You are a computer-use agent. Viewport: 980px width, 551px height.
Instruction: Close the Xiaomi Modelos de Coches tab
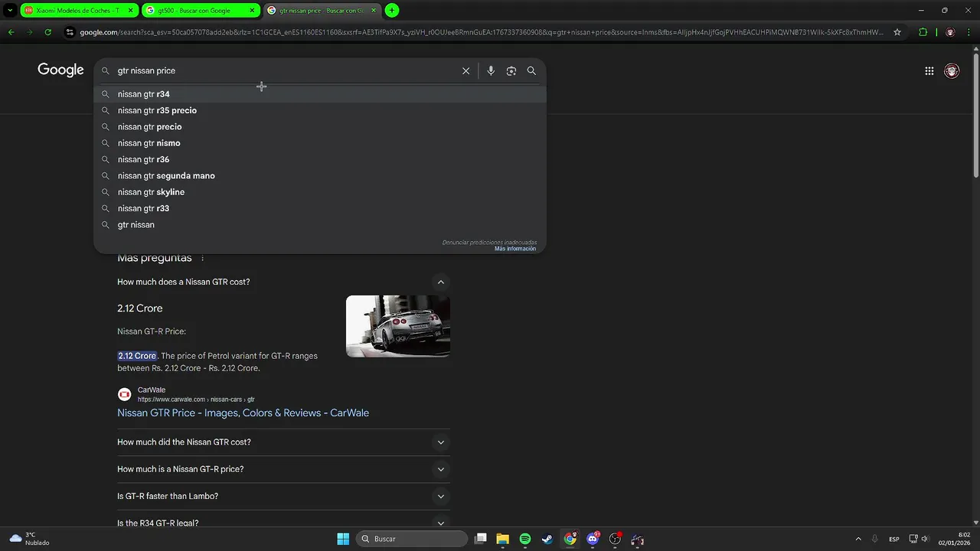point(130,10)
